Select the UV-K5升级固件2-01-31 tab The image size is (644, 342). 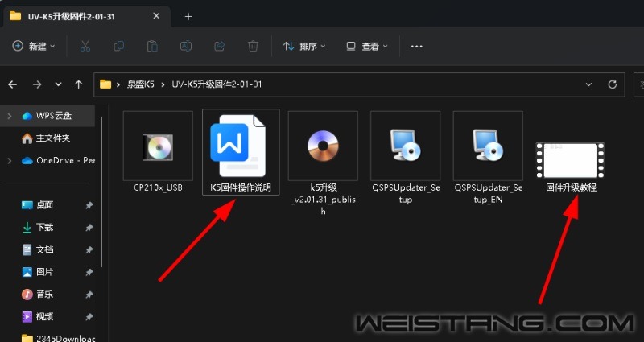tap(85, 17)
